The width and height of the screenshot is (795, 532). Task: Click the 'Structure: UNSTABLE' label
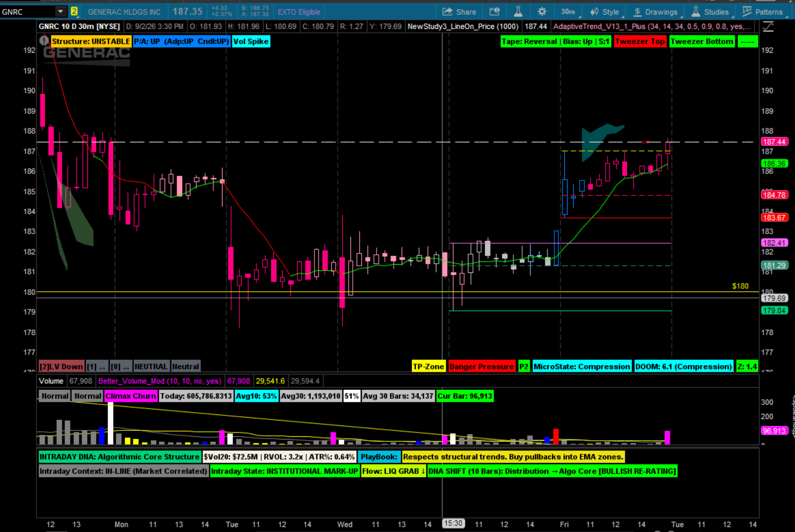(91, 41)
